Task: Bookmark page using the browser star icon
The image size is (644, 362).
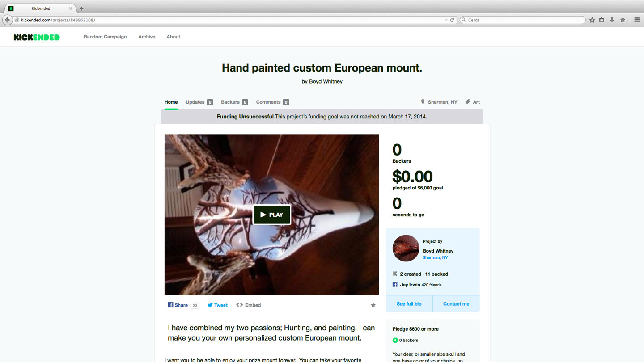Action: pos(592,20)
